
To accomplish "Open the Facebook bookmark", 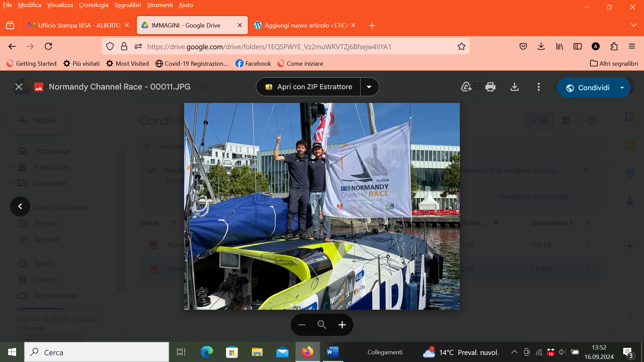I will (253, 63).
